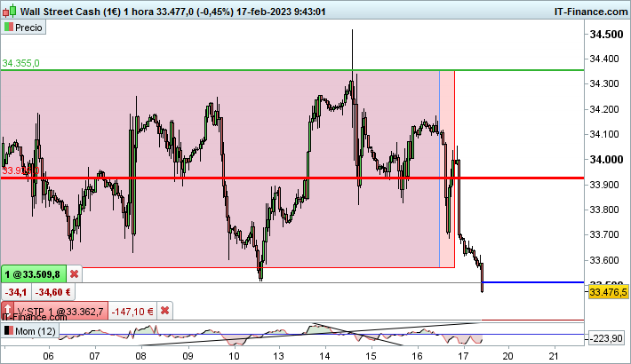Click the stop order arrow icon
The width and height of the screenshot is (631, 364).
pyautogui.click(x=7, y=311)
